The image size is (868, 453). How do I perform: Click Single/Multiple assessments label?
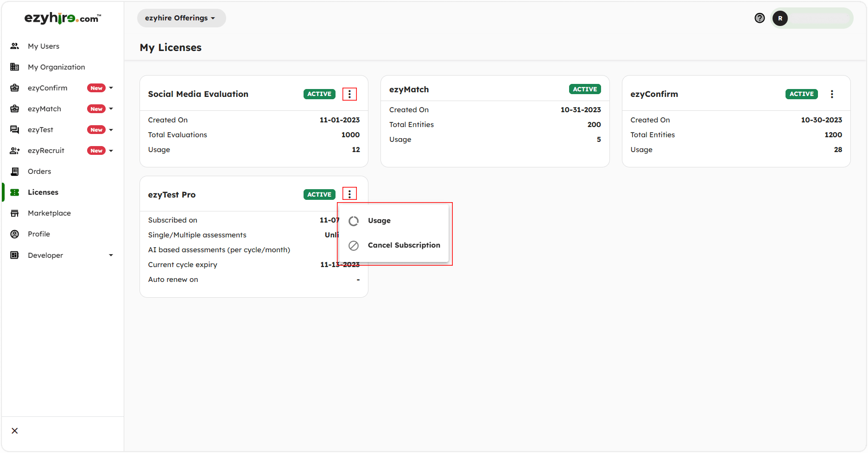(x=197, y=235)
